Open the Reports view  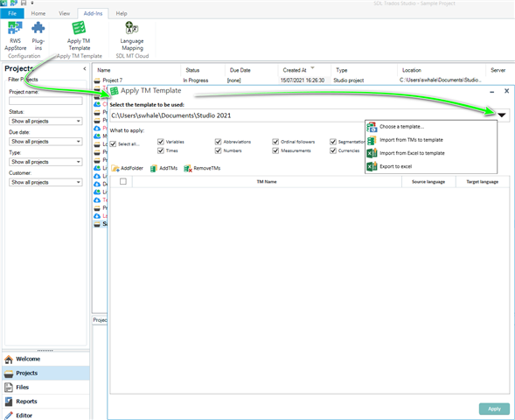(45, 402)
